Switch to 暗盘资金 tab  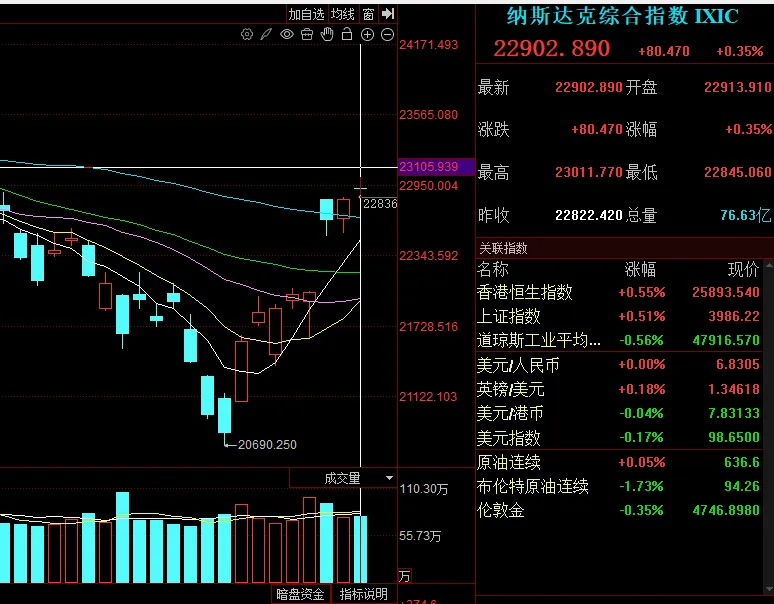tap(300, 594)
